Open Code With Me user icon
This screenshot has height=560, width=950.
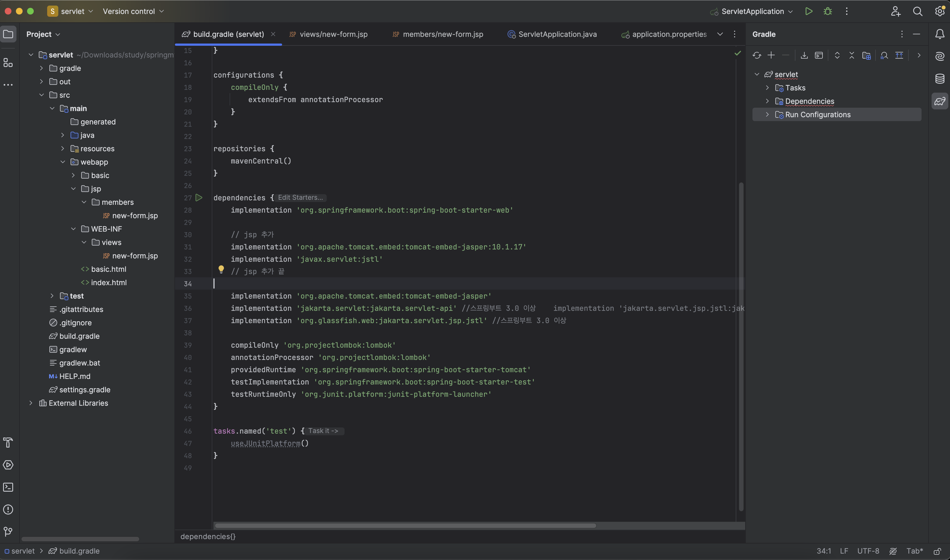(x=896, y=11)
